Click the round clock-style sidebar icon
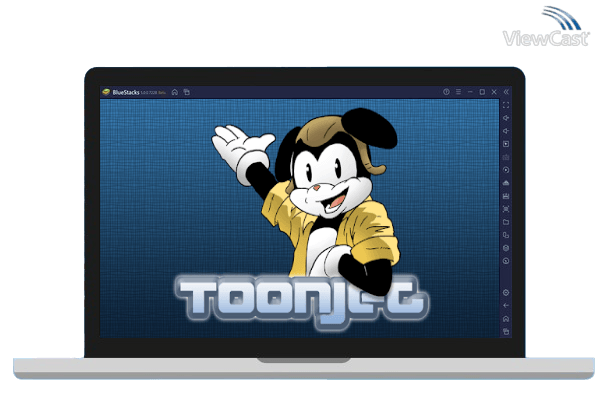This screenshot has height=414, width=602. tap(506, 261)
